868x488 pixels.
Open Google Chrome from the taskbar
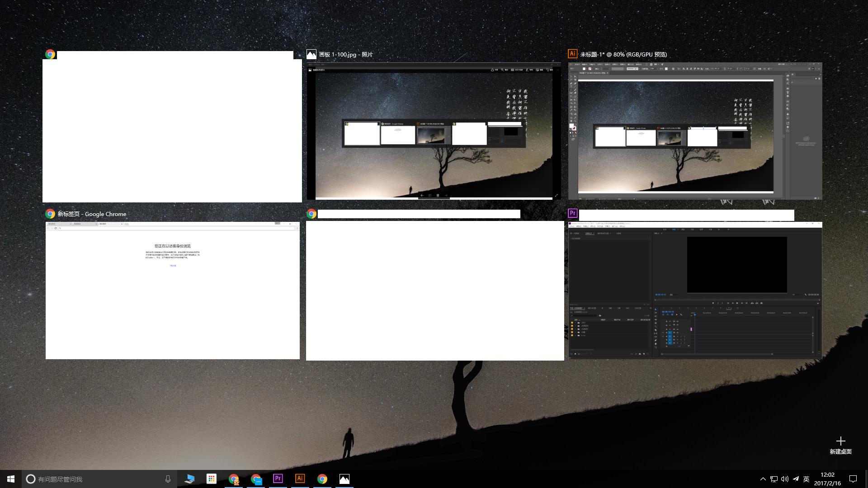(322, 479)
